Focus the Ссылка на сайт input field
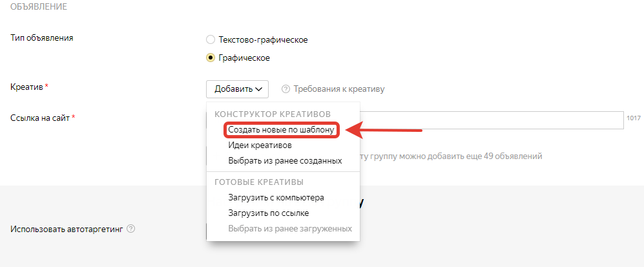644x267 pixels. [492, 120]
